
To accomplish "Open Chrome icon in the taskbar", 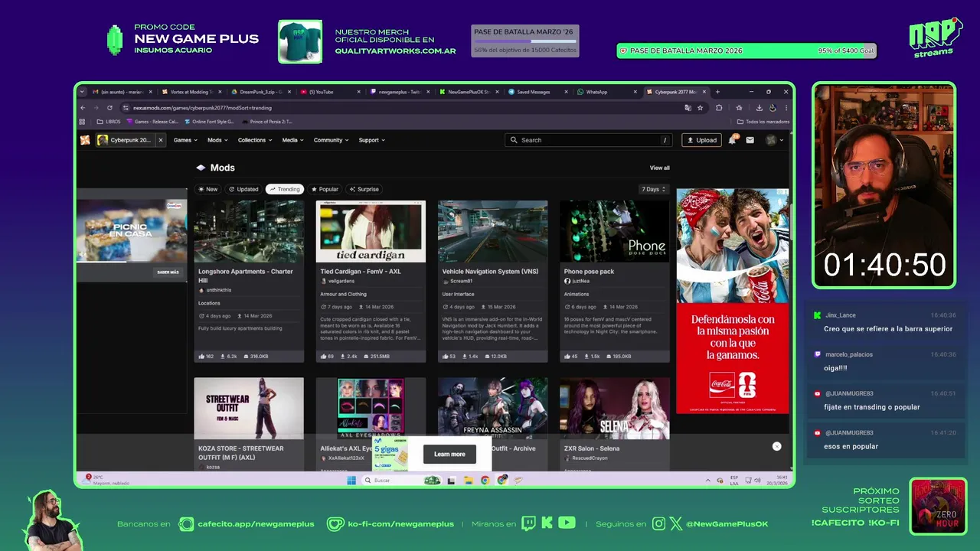I will point(485,481).
